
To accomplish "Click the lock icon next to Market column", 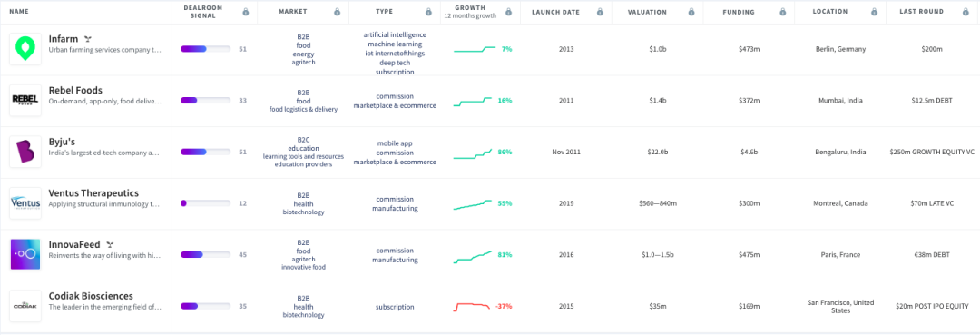I will click(337, 12).
